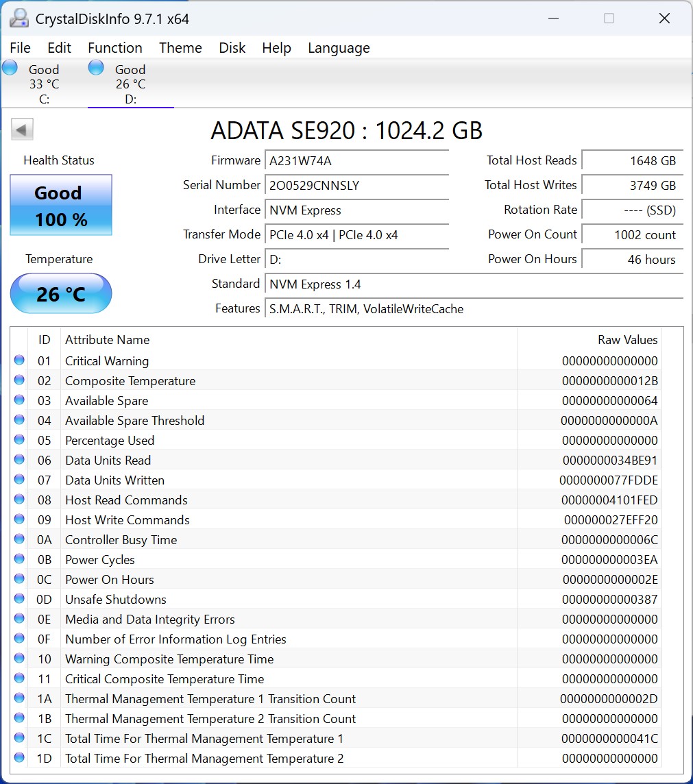693x784 pixels.
Task: Click the Total Host Reads value 1648 GB
Action: pos(633,161)
